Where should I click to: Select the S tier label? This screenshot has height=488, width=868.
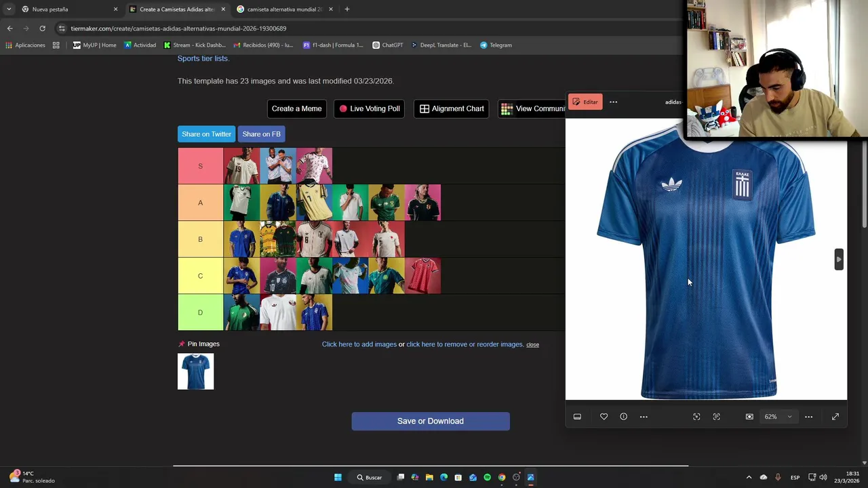pyautogui.click(x=200, y=166)
